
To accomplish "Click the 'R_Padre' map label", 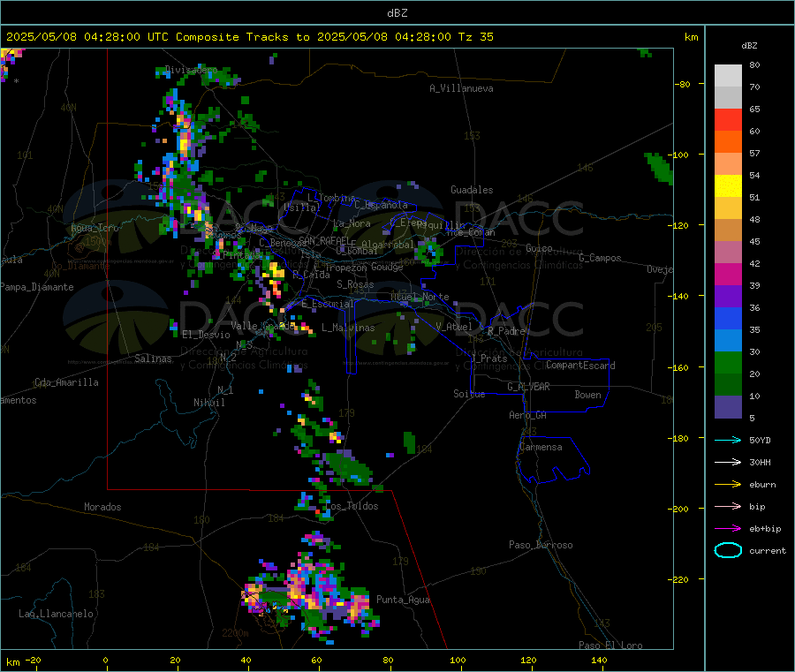I will [506, 331].
